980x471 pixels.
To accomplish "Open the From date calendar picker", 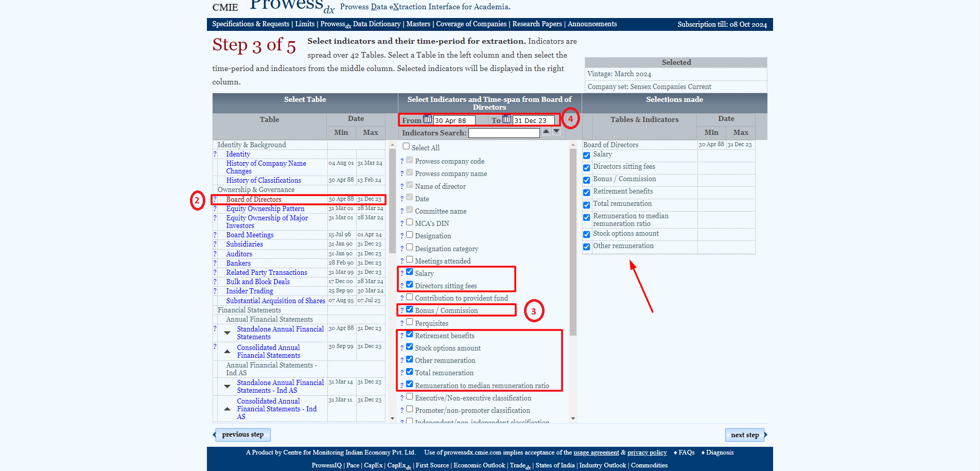I will tap(427, 119).
